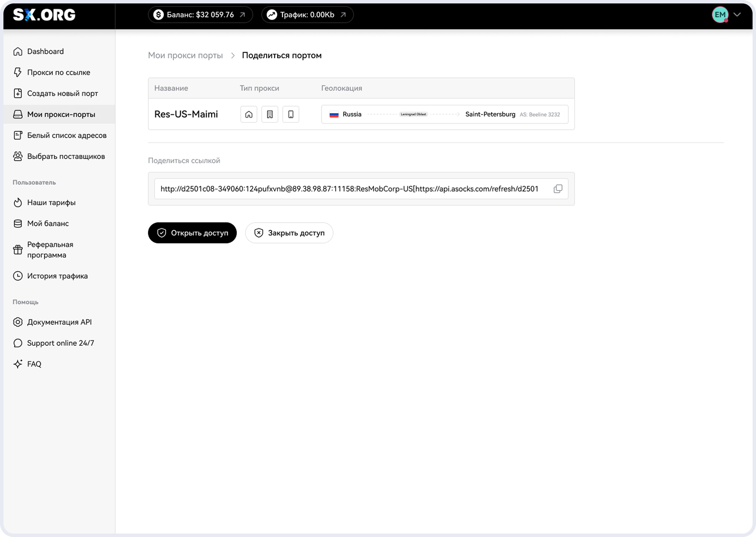The width and height of the screenshot is (756, 537).
Task: Open the Мой баланс database icon
Action: [18, 224]
